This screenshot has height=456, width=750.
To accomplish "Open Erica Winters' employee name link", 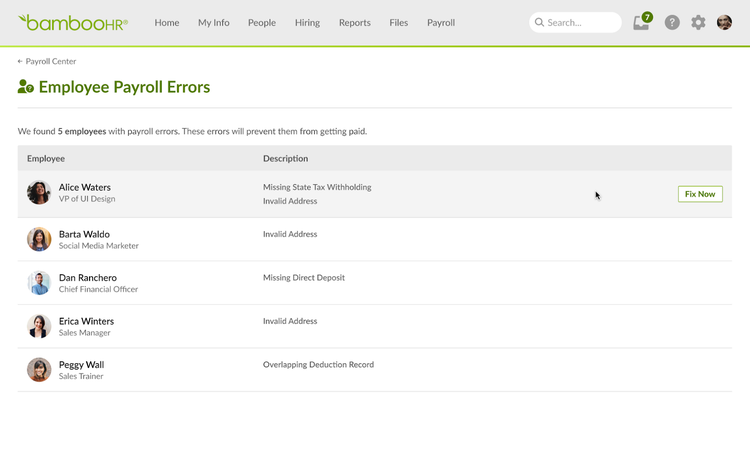I will click(86, 321).
